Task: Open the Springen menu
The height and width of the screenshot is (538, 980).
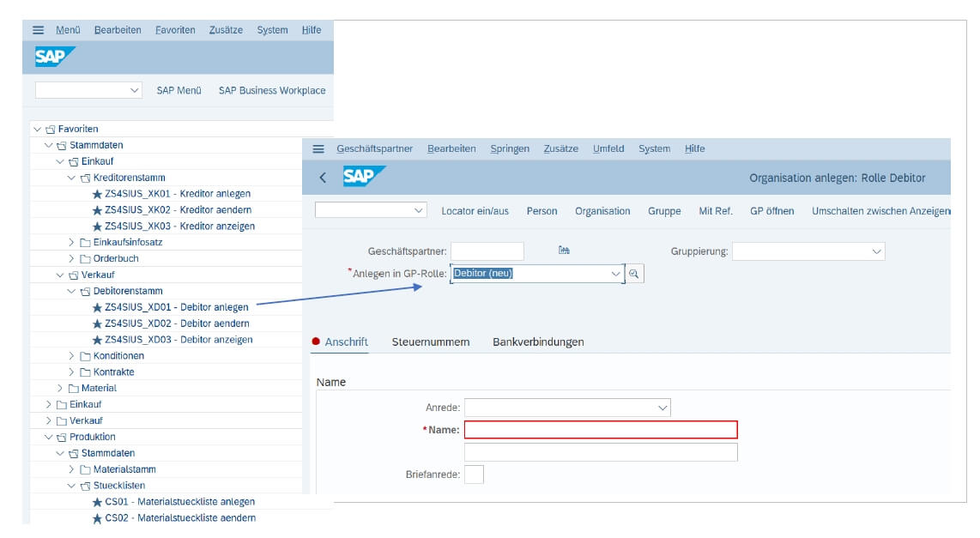Action: tap(510, 148)
